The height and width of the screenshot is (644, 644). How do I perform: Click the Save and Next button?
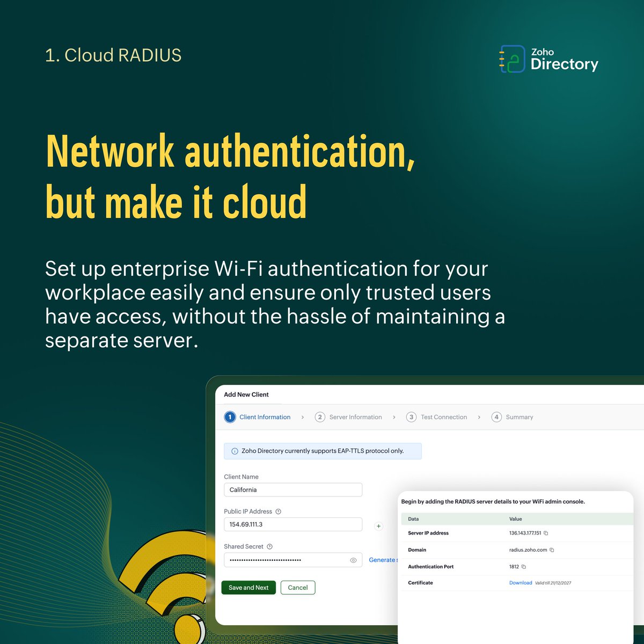click(x=248, y=588)
